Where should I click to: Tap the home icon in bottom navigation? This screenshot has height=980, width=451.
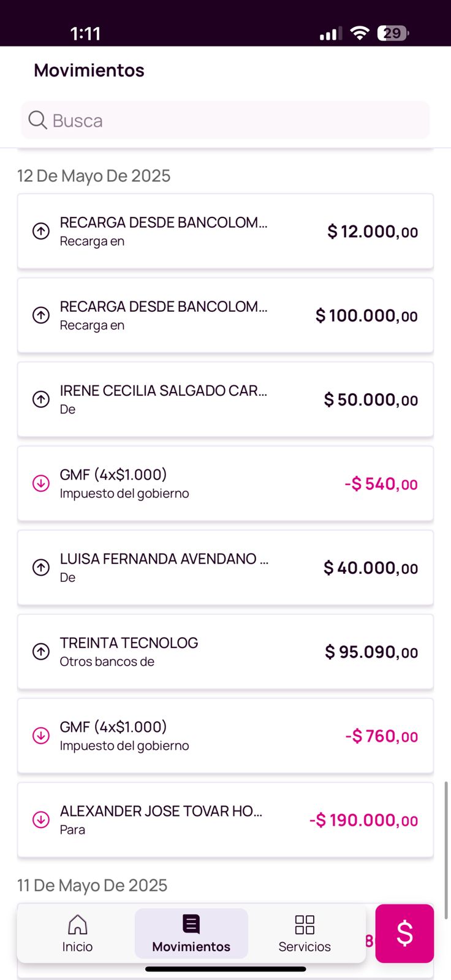[77, 924]
